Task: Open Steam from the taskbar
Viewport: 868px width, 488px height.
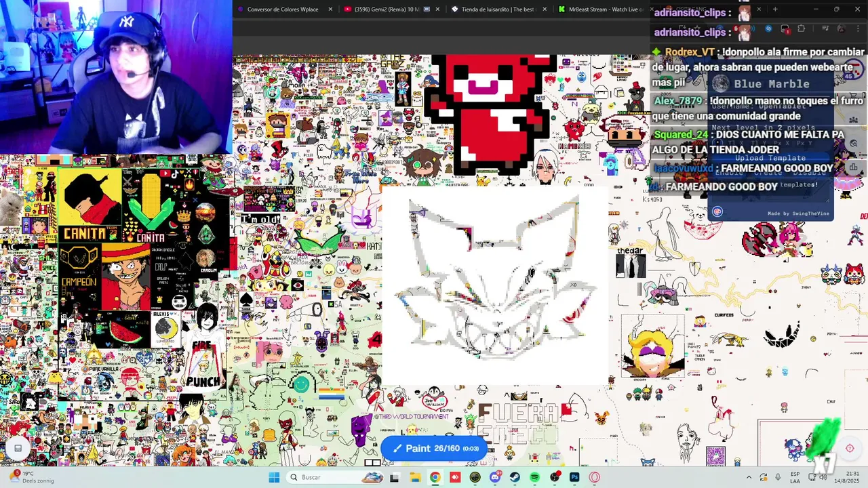Action: (x=515, y=477)
